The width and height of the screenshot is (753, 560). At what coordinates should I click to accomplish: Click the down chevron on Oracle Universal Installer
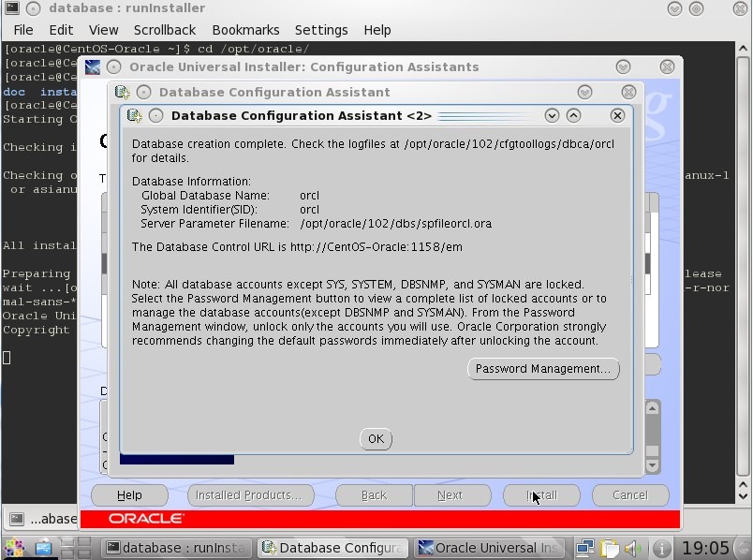click(x=623, y=67)
